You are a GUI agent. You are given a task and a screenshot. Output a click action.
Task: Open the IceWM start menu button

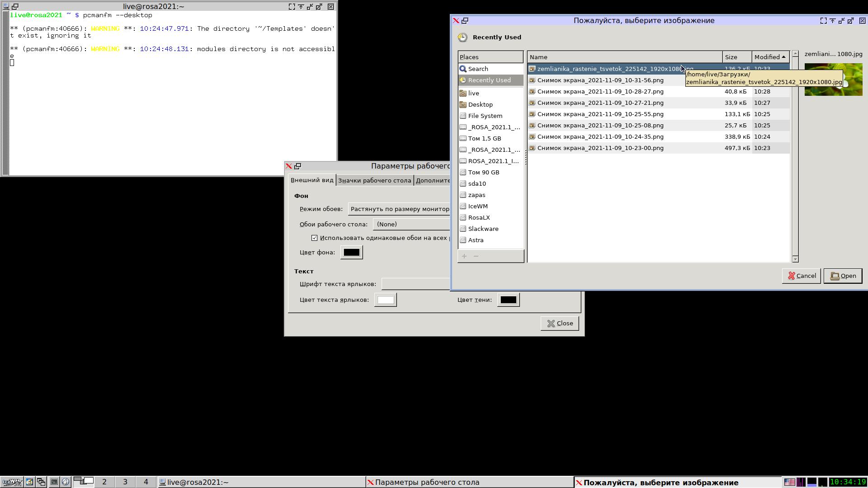pyautogui.click(x=12, y=482)
